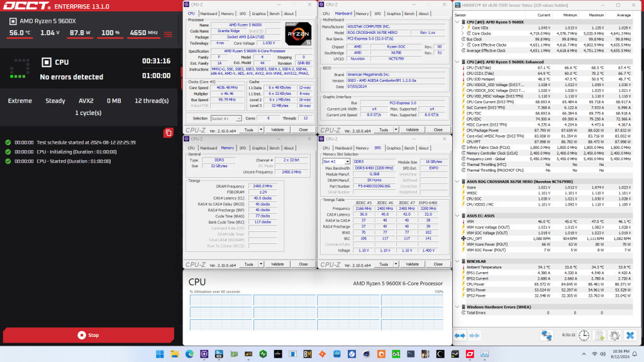Collapse BENCHLAB sensor section
Screen dimensions: 644x362
coord(458,261)
